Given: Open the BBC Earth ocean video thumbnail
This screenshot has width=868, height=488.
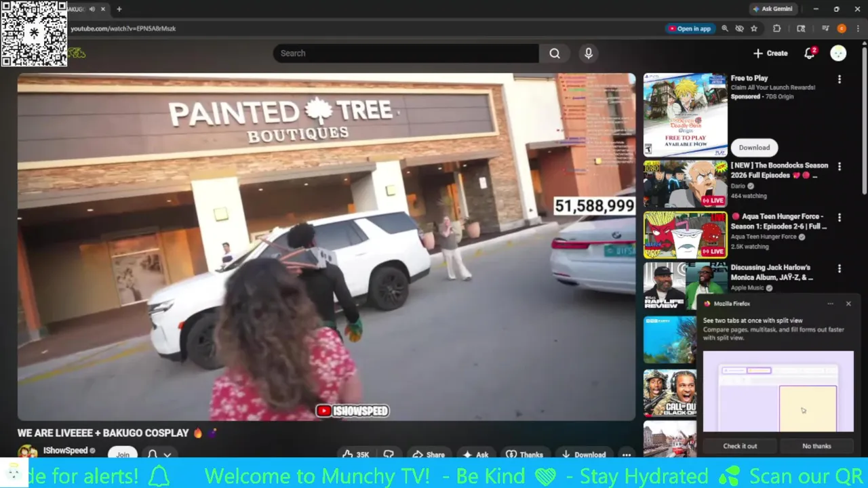Looking at the screenshot, I should tap(670, 340).
